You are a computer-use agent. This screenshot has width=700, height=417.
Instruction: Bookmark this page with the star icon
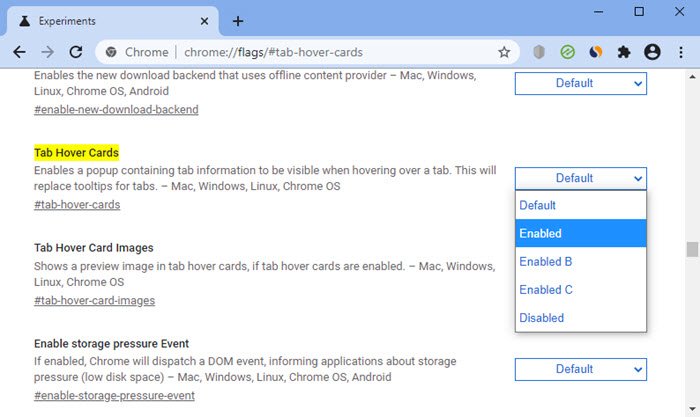coord(504,52)
